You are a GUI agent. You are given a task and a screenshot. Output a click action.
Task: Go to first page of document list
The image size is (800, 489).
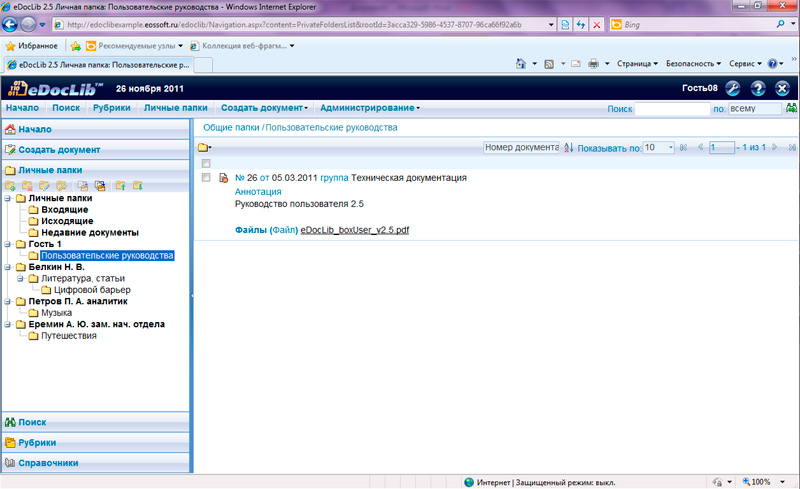point(684,148)
